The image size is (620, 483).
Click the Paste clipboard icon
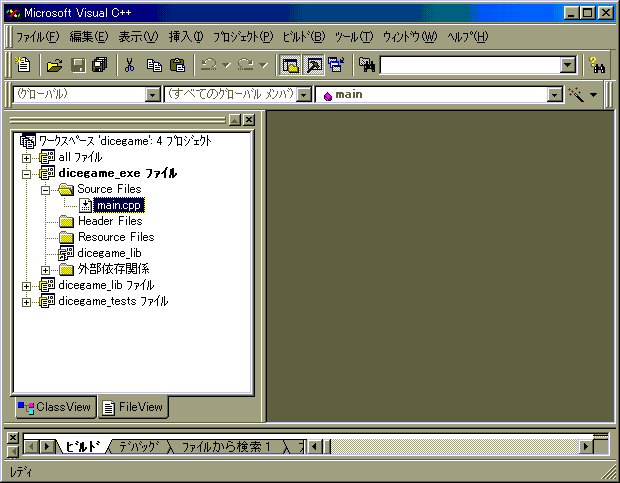177,65
